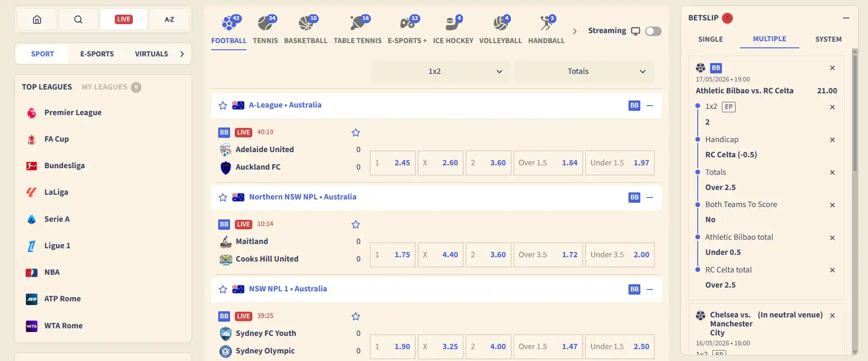Bet on Auckland FC win at 3.60
The height and width of the screenshot is (361, 868).
[x=489, y=163]
